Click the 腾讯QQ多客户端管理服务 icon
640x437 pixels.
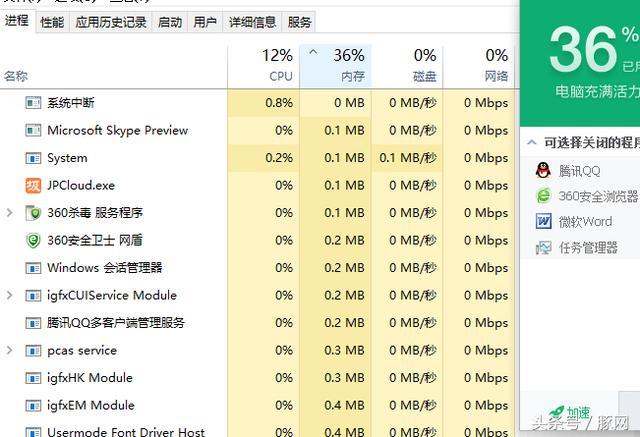33,323
